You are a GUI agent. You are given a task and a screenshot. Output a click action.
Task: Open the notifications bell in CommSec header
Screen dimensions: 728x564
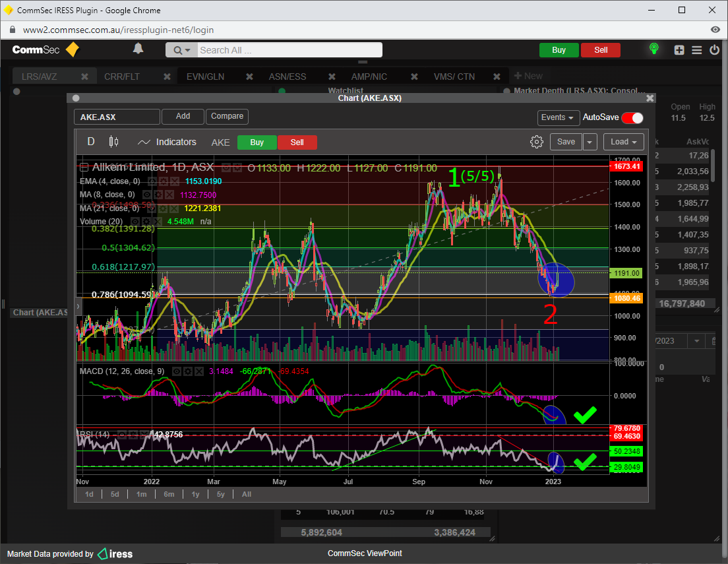pos(138,48)
